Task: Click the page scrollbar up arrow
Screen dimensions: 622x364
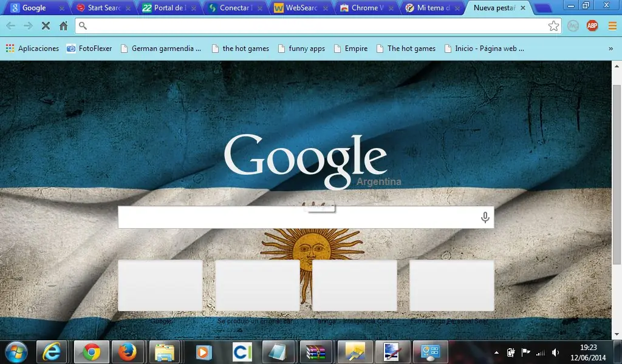Action: pos(617,66)
